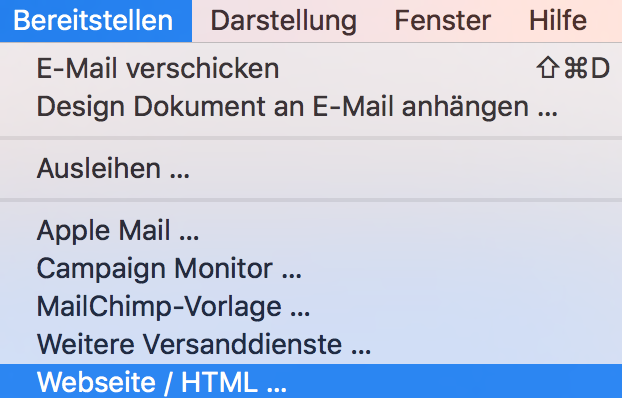
Task: Choose Campaign Monitor export
Action: tap(311, 268)
